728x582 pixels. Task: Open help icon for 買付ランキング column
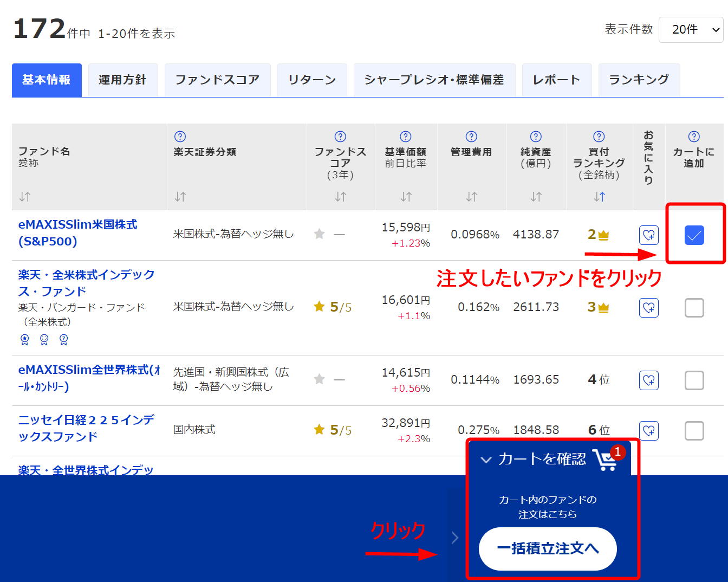599,137
